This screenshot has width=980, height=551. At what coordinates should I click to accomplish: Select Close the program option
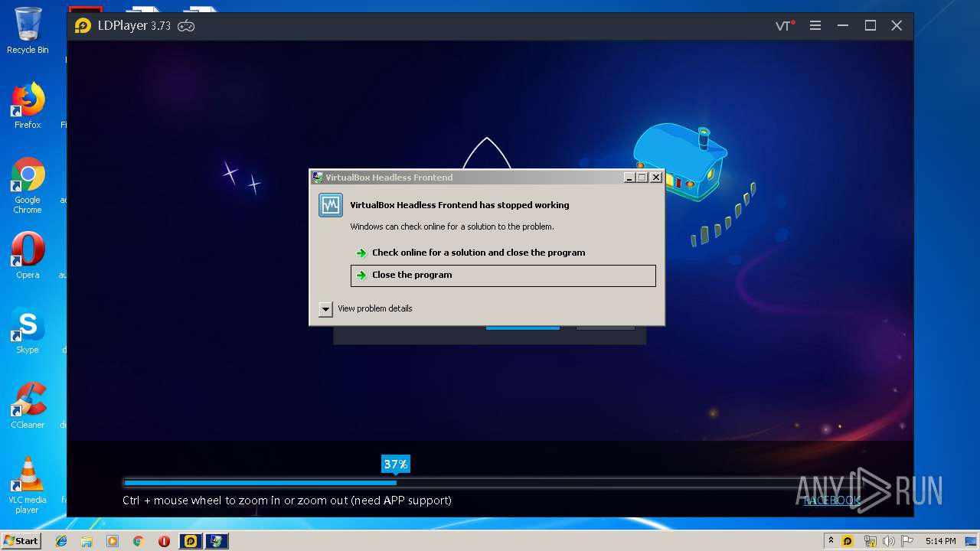(x=503, y=275)
